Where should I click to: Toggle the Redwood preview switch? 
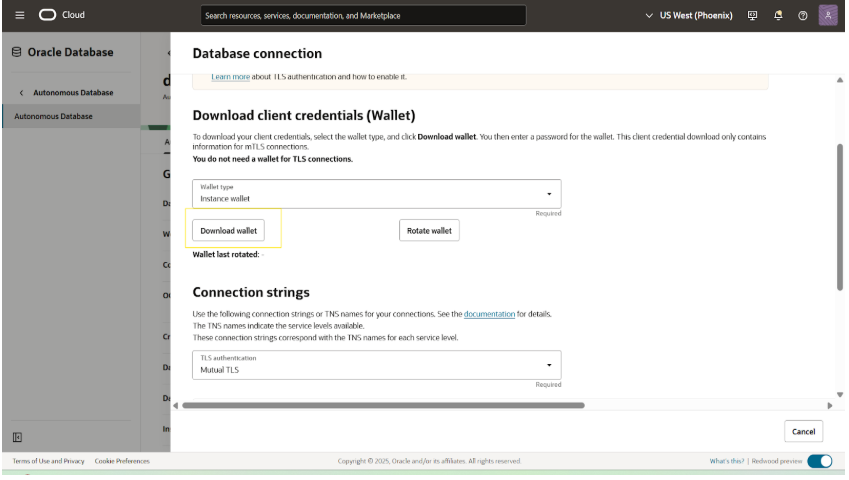819,461
